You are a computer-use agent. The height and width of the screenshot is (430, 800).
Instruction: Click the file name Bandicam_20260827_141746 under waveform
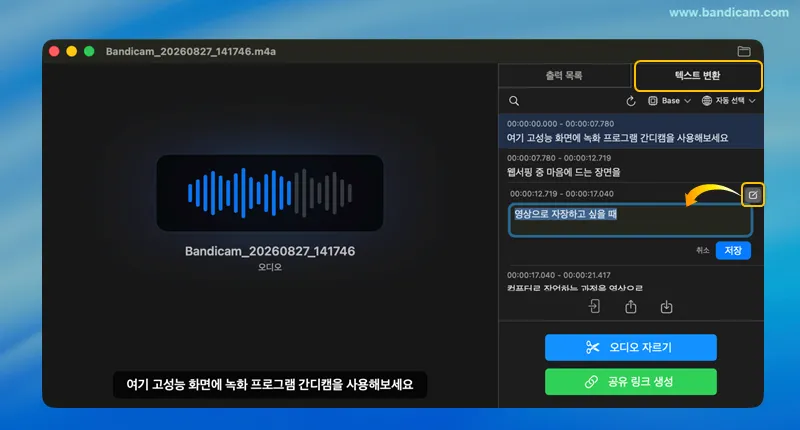click(270, 251)
